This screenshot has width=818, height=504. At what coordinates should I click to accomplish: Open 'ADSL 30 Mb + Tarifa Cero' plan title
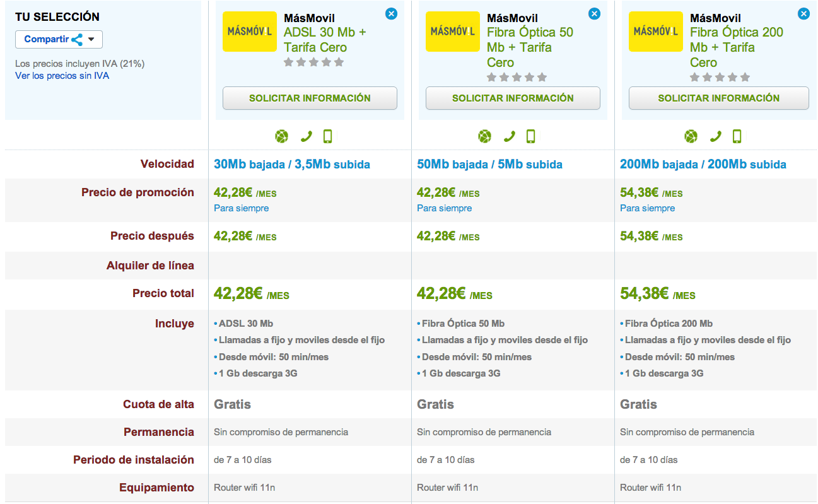[325, 39]
